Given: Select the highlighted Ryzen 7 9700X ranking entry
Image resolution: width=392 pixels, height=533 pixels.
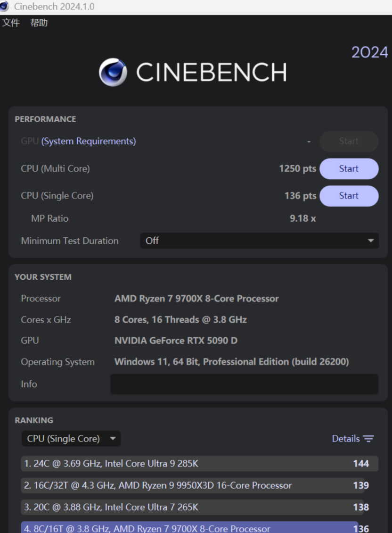Looking at the screenshot, I should pos(188,528).
